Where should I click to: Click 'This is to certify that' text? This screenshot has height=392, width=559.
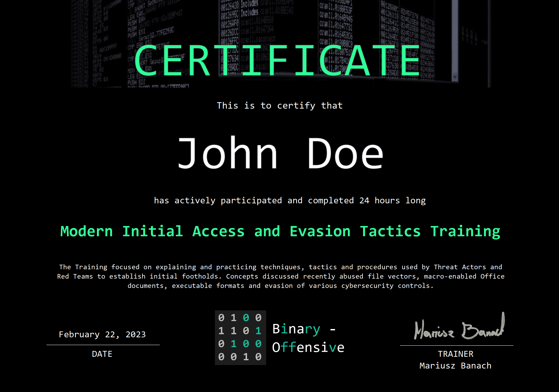279,106
